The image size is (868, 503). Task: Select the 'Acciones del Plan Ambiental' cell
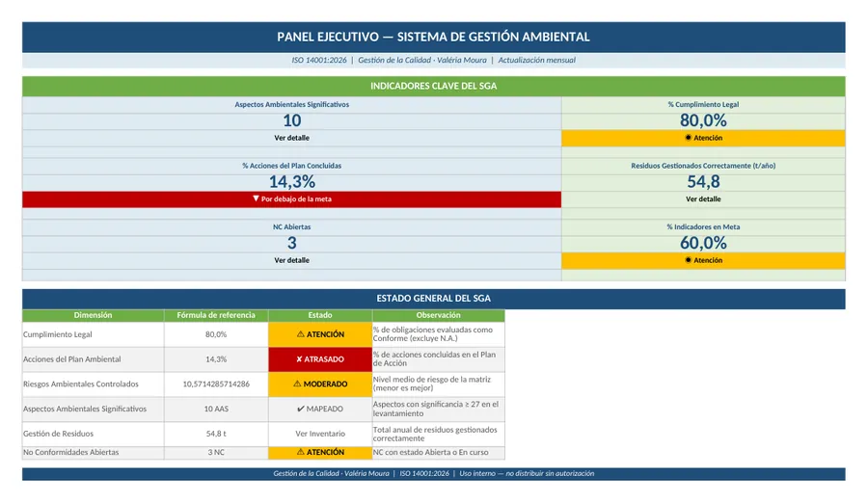tap(93, 359)
